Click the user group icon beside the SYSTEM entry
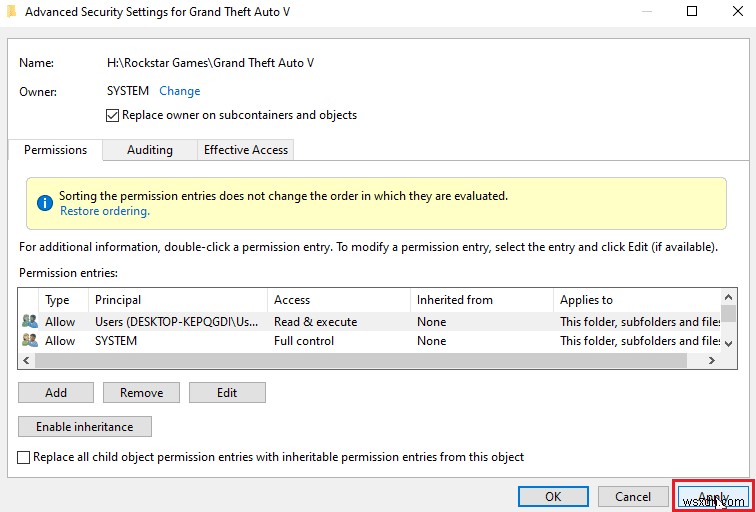The image size is (756, 512). coord(29,341)
